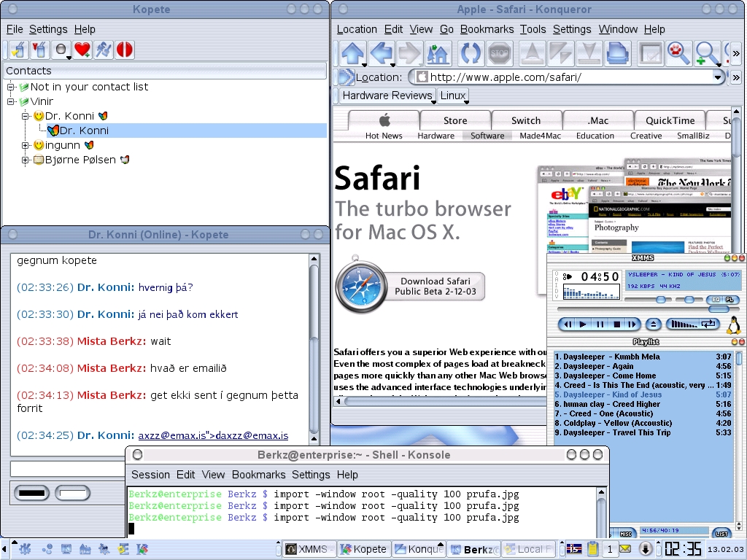Go back with the left arrow in Konqueror
The image size is (747, 560).
tap(381, 52)
